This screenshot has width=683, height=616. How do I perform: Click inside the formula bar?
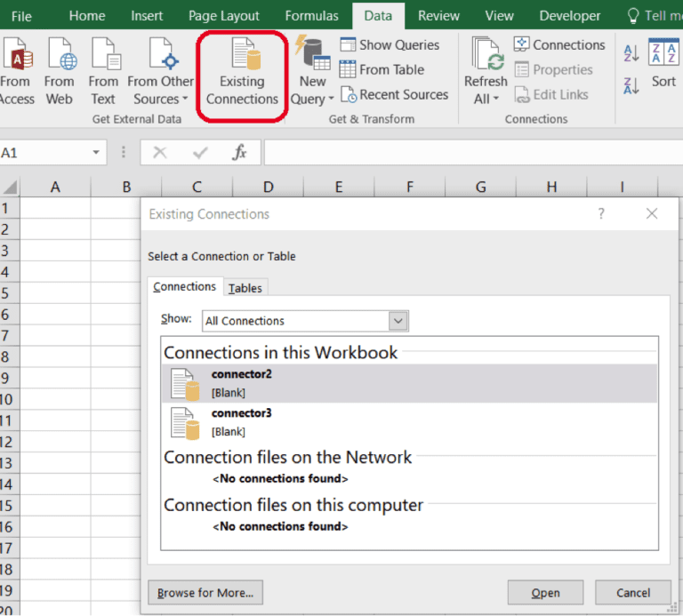pyautogui.click(x=473, y=152)
